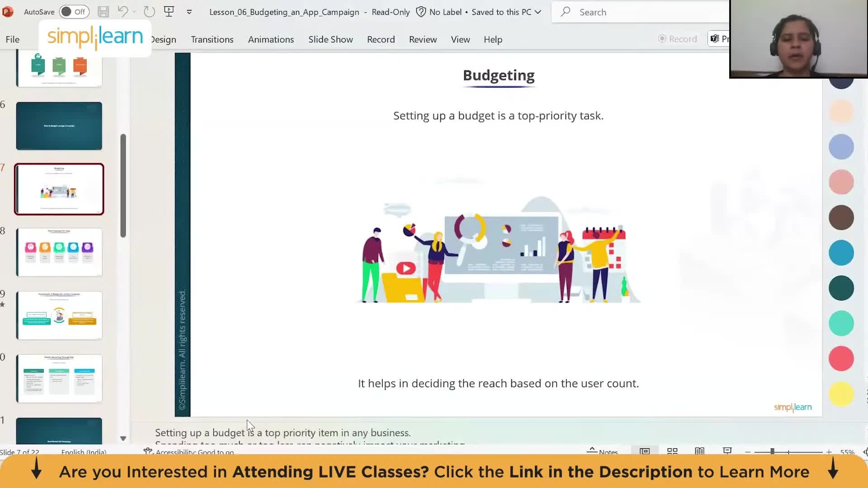The height and width of the screenshot is (488, 868).
Task: Pick the dark teal color swatch
Action: (841, 288)
